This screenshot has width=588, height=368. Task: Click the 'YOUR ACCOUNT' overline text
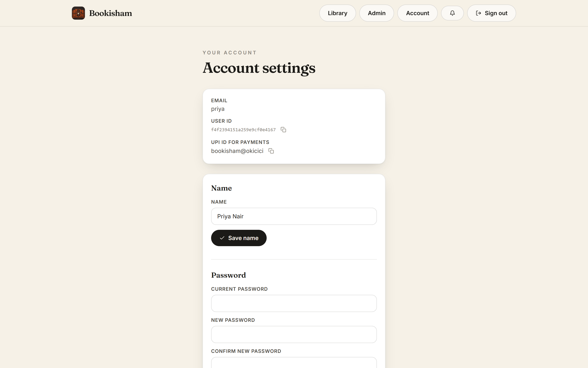[x=230, y=53]
